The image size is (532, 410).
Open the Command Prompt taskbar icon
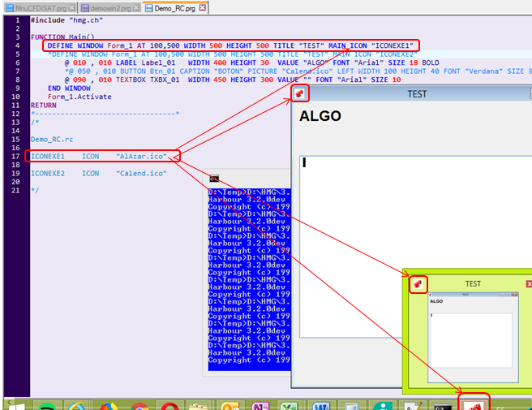pos(443,406)
